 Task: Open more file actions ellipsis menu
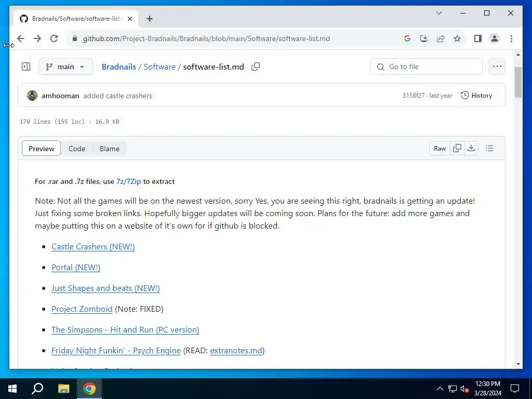pyautogui.click(x=497, y=66)
